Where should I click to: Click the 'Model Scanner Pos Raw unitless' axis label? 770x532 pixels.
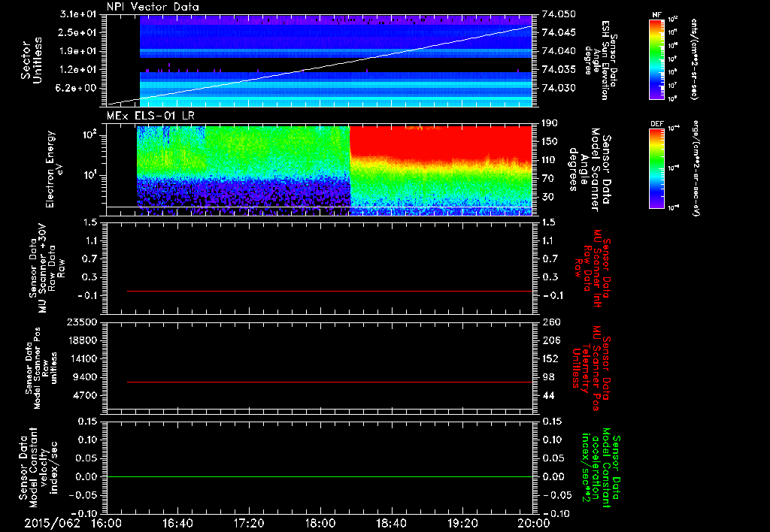(43, 368)
